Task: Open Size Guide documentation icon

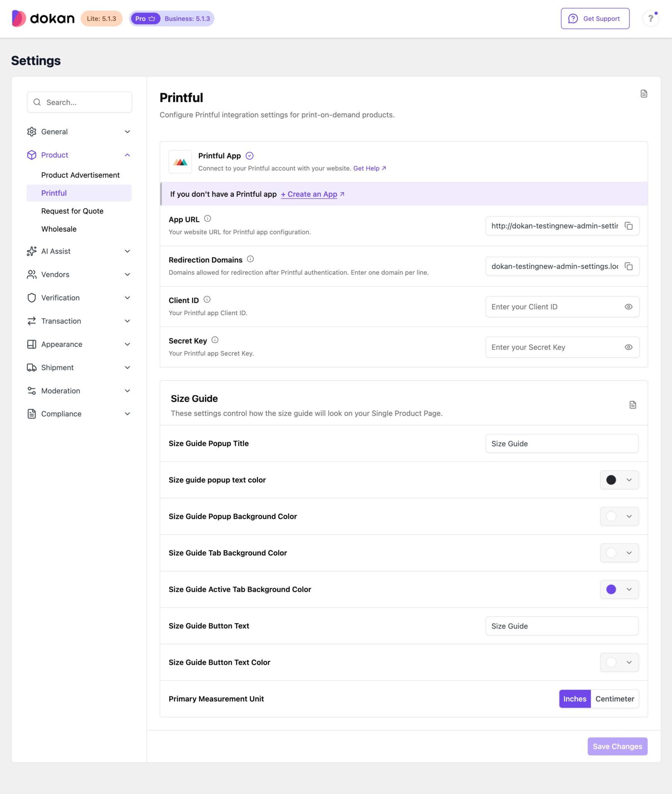Action: [x=633, y=405]
